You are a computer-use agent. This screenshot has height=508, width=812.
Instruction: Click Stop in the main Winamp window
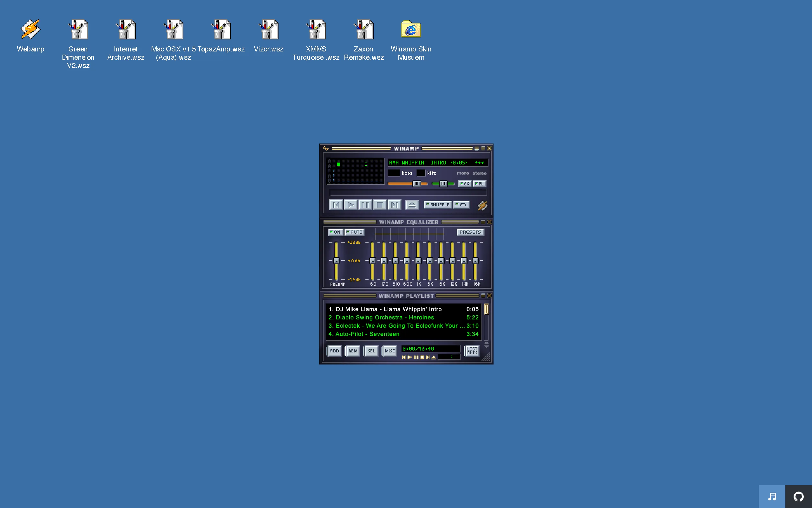point(380,204)
